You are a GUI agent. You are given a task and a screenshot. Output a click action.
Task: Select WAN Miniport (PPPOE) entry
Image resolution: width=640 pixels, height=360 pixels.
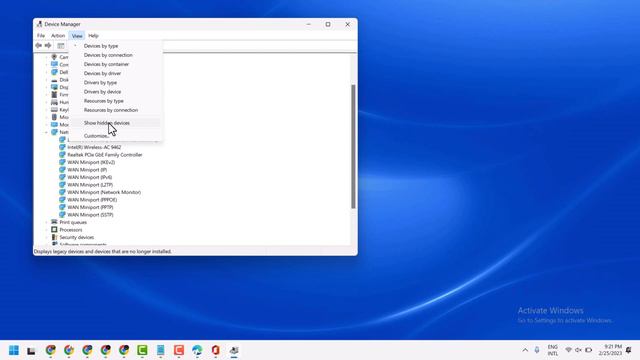point(92,200)
